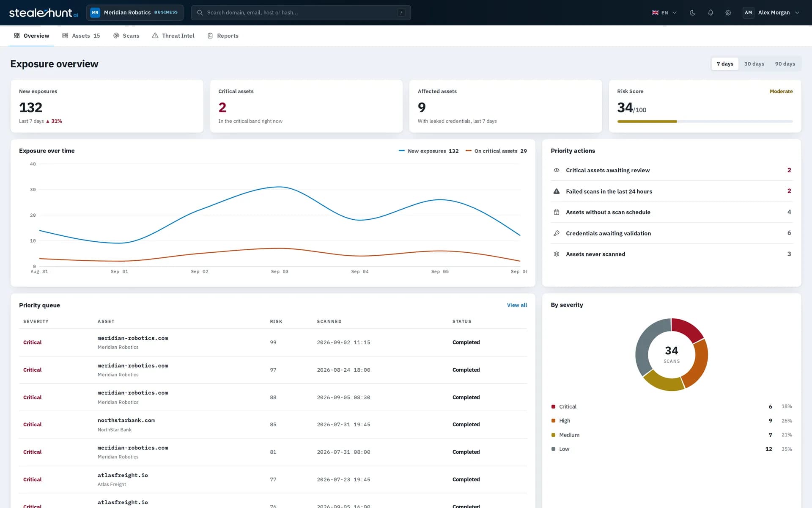Image resolution: width=812 pixels, height=508 pixels.
Task: Click the MR organization avatar badge
Action: pyautogui.click(x=95, y=13)
